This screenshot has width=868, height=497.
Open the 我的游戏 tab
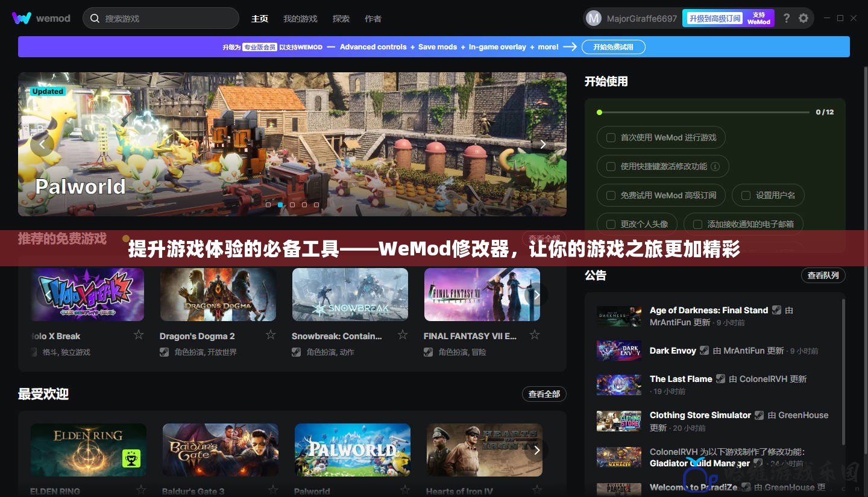(x=300, y=19)
